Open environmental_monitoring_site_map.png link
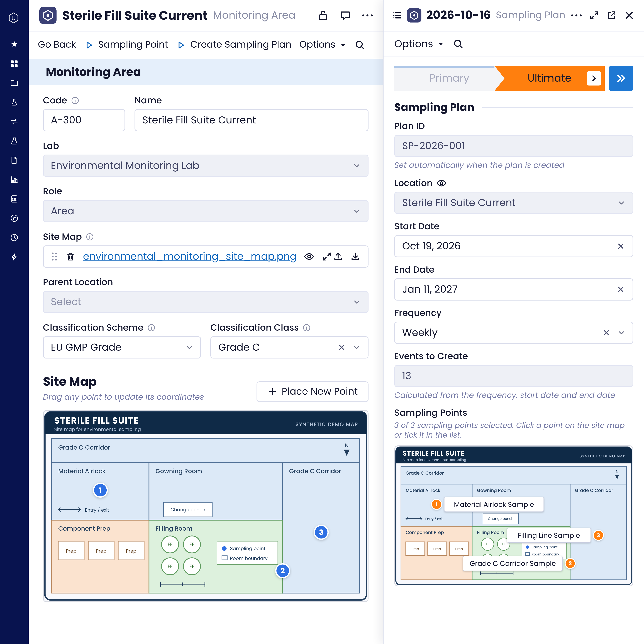Screen dimensions: 644x644 pos(190,256)
